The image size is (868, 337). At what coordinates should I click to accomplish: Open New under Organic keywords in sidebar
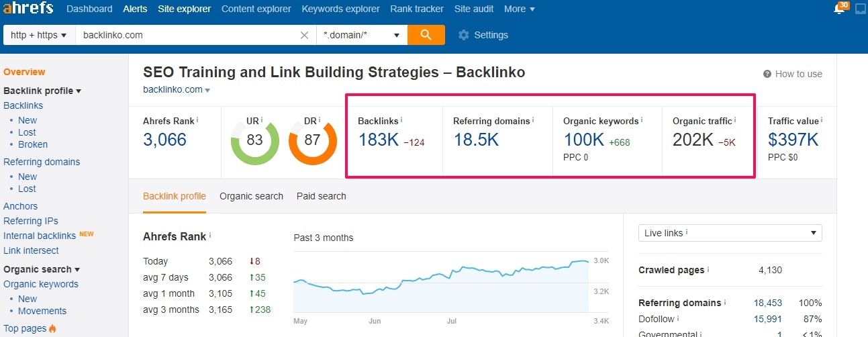(28, 299)
